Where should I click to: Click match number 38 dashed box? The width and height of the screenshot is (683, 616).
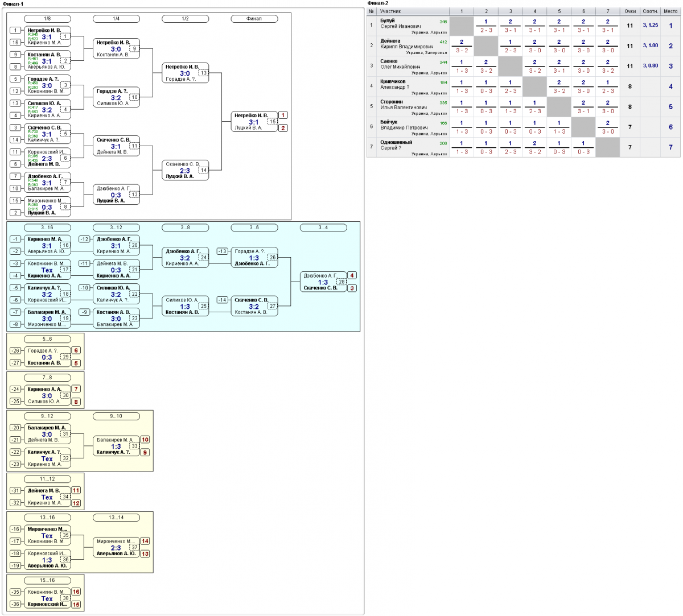click(x=65, y=598)
